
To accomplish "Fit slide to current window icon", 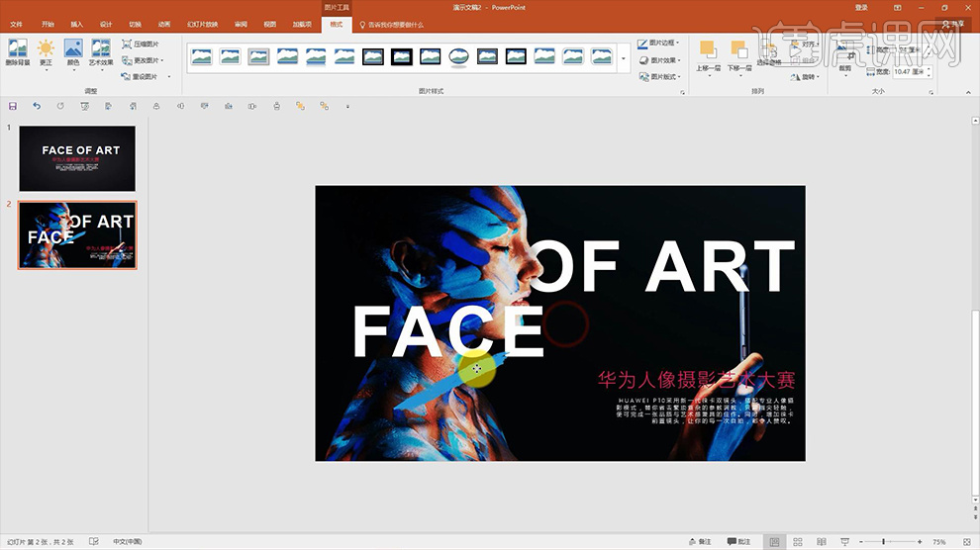I will (967, 542).
